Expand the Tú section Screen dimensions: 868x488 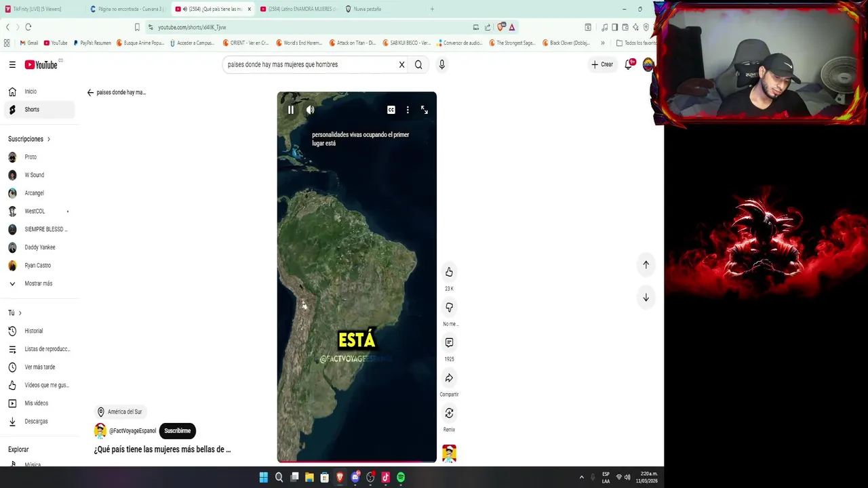coord(15,312)
